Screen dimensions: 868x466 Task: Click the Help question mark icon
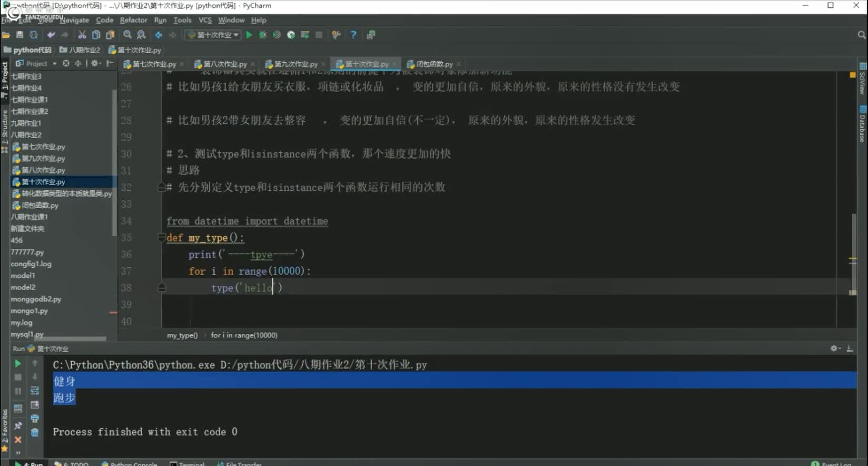tap(353, 35)
